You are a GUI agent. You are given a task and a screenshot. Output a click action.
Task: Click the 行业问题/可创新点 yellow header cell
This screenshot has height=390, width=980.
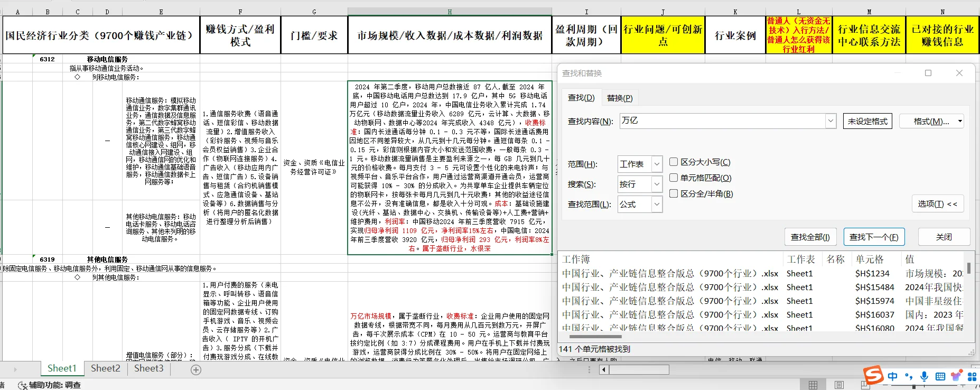[x=663, y=35]
